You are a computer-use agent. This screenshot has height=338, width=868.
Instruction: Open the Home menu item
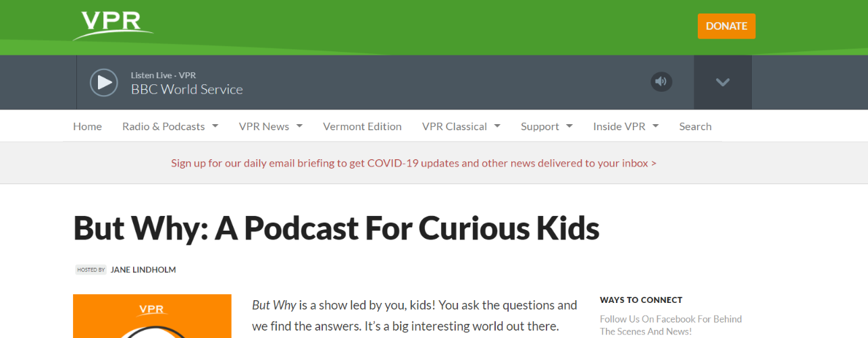point(87,126)
